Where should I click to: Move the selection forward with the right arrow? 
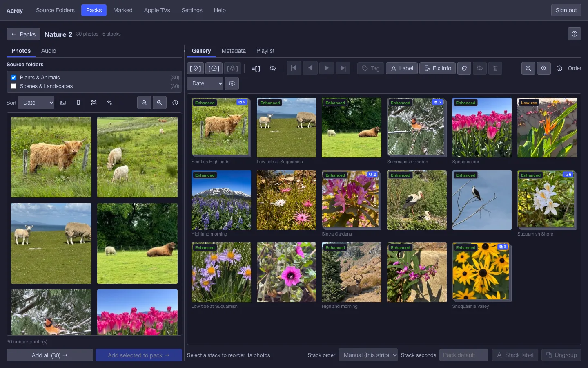coord(327,68)
